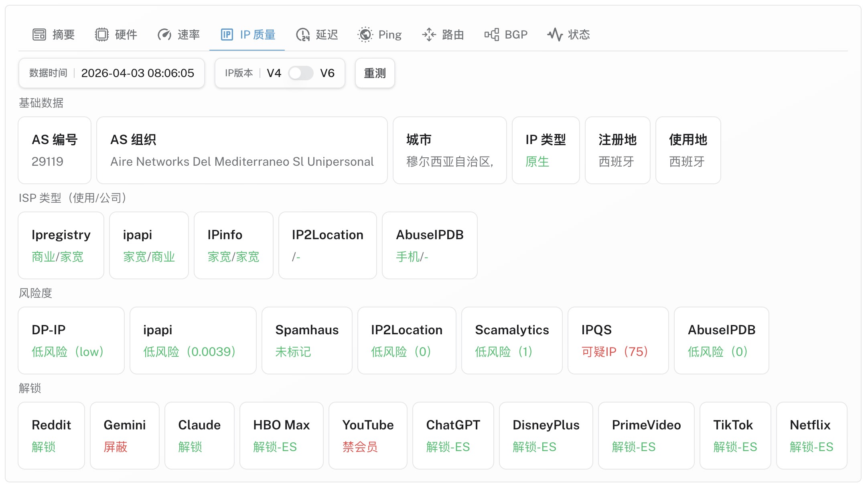Click AbuseIPDB risk 低风险 (0)
Viewport: 868px width, 488px height.
point(718,352)
